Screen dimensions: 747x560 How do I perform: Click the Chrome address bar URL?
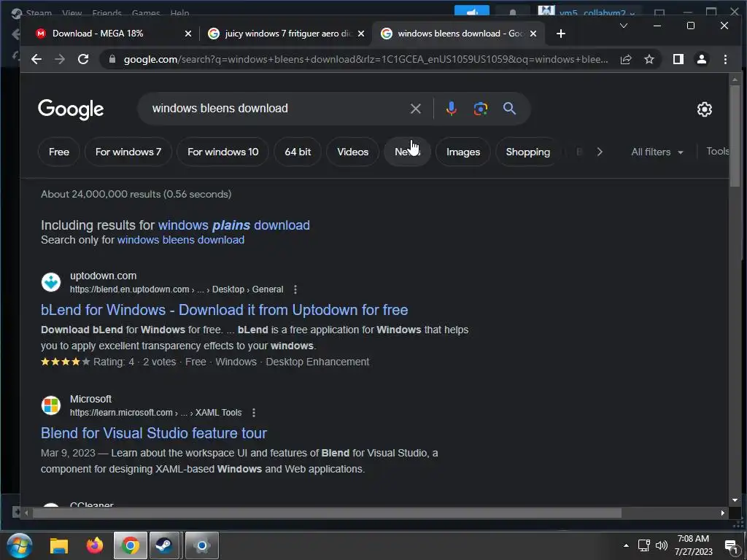(x=365, y=59)
